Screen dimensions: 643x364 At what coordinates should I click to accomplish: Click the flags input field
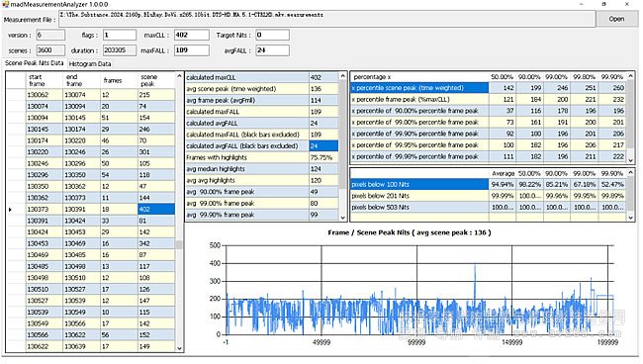(x=120, y=35)
